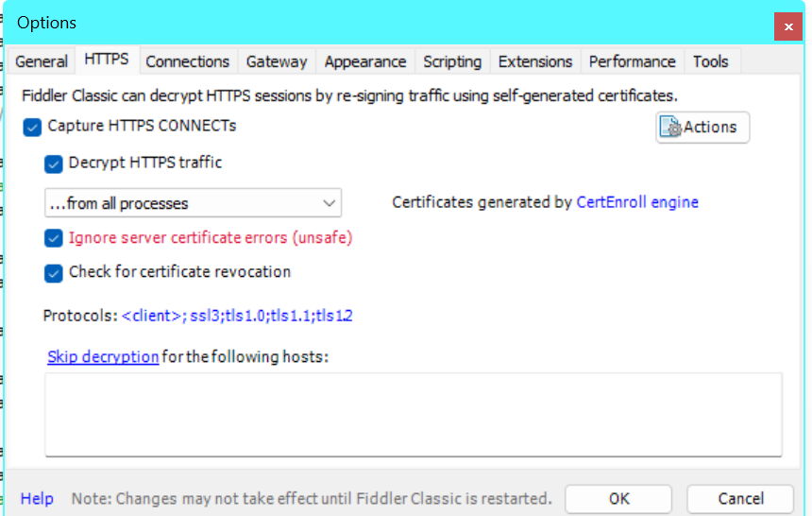
Task: Click the Skip decryption link
Action: pyautogui.click(x=103, y=357)
